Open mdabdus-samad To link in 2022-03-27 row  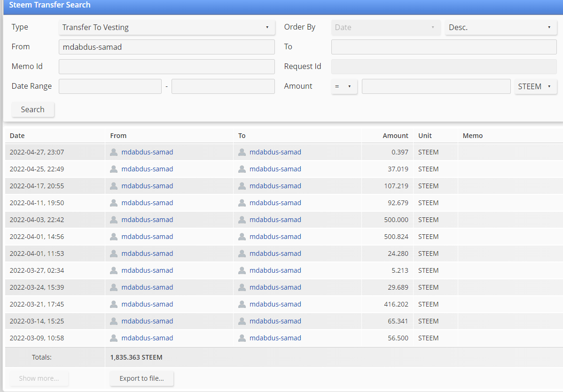coord(275,270)
